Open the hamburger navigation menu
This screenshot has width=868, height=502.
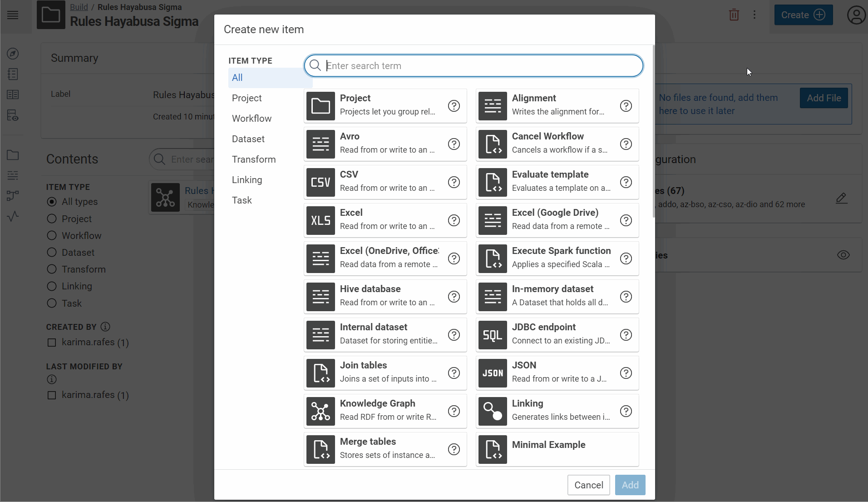click(13, 15)
